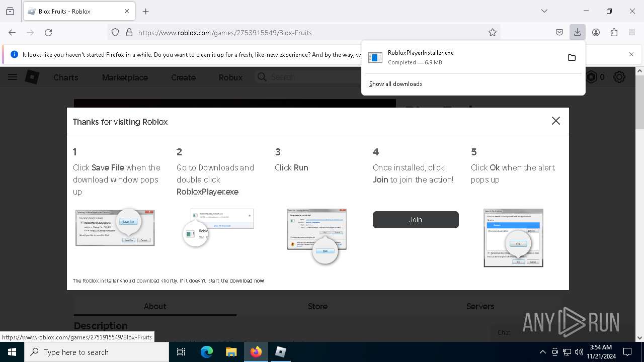Screen dimensions: 644x362
Task: Click Show all downloads
Action: point(395,84)
